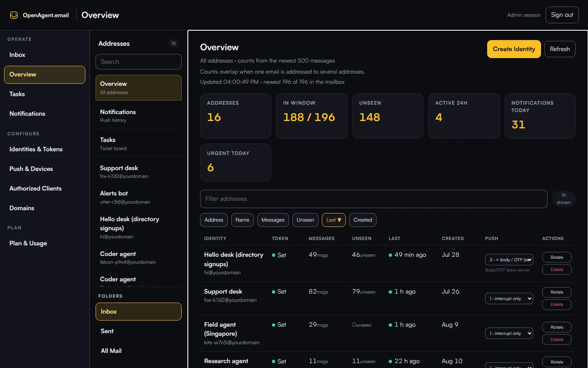
Task: Click hi@yourdomain in the table
Action: point(222,273)
